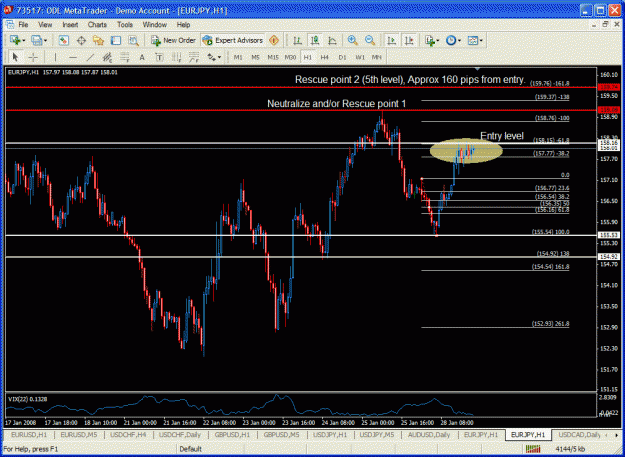Select the horizontal line tool
This screenshot has height=457, width=625.
click(73, 57)
